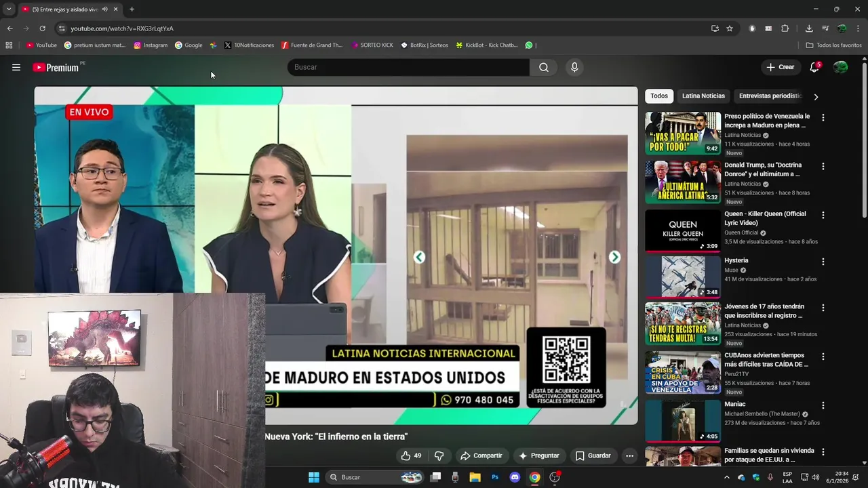The width and height of the screenshot is (868, 488).
Task: Select the Latina Noticias filter chip
Action: click(x=703, y=96)
